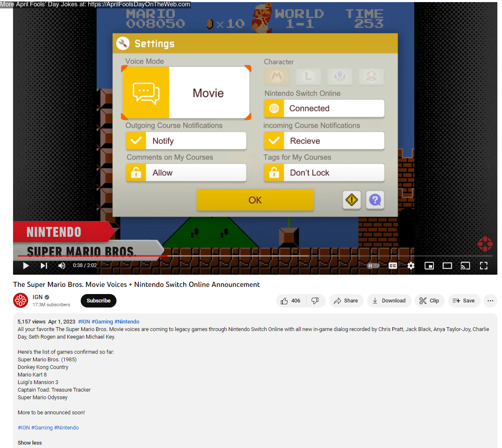Image resolution: width=502 pixels, height=448 pixels.
Task: Dislike this video
Action: 315,301
